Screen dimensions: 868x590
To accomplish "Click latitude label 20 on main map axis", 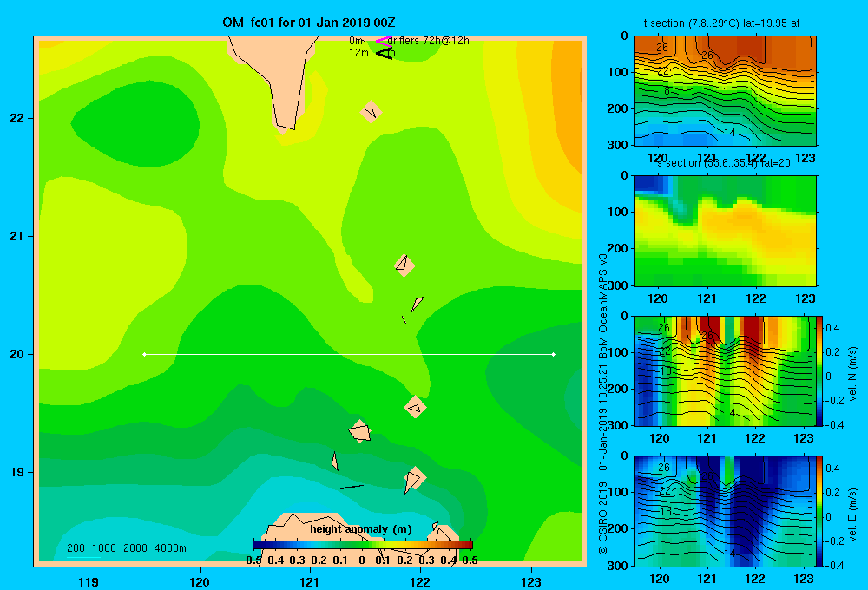I will [x=16, y=354].
